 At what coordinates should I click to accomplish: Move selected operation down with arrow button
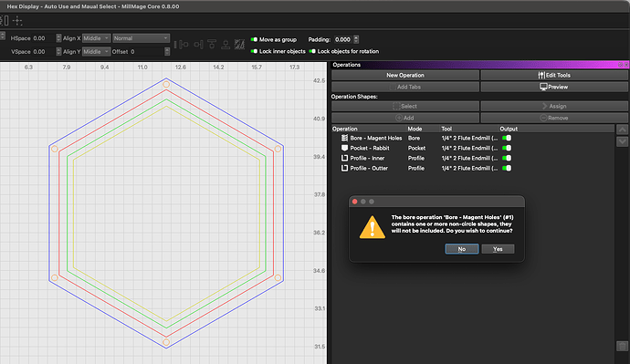tap(622, 141)
